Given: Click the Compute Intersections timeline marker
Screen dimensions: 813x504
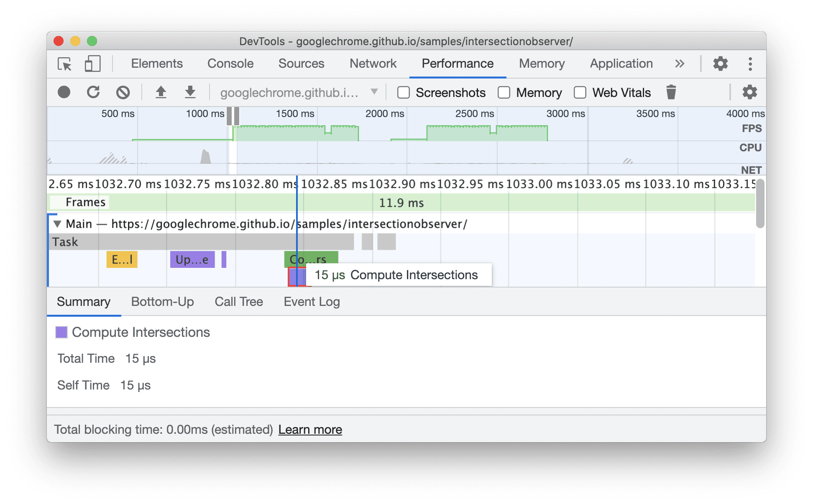Looking at the screenshot, I should click(295, 276).
